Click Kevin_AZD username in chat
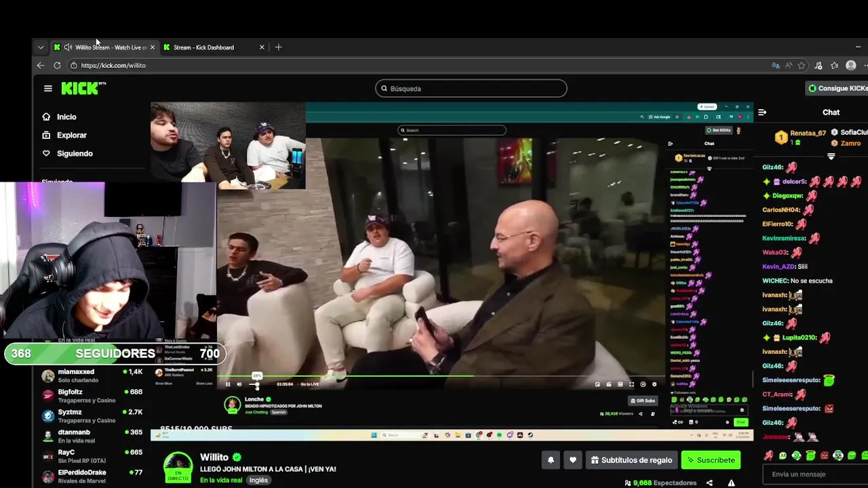The image size is (868, 488). (x=778, y=266)
